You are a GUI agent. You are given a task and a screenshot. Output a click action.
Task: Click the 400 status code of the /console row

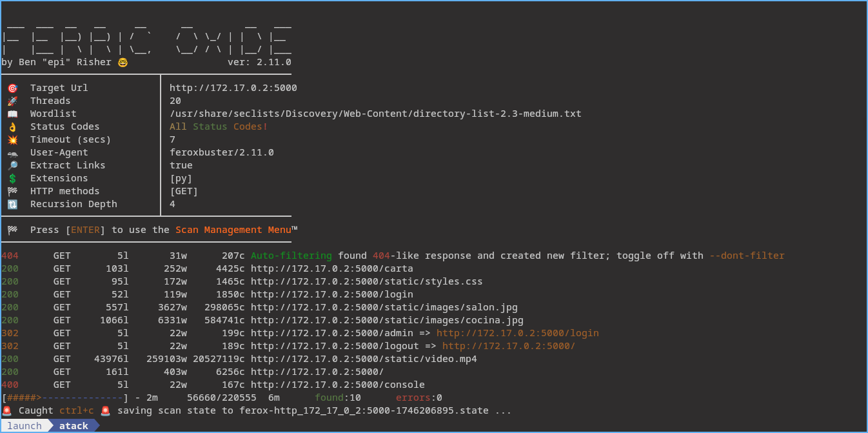pos(10,385)
